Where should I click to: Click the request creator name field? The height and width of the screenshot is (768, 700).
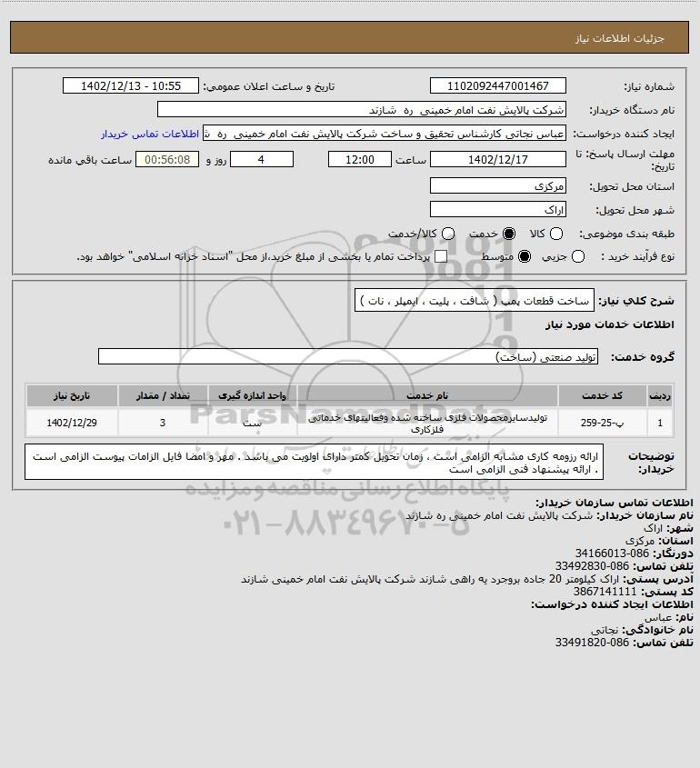385,134
